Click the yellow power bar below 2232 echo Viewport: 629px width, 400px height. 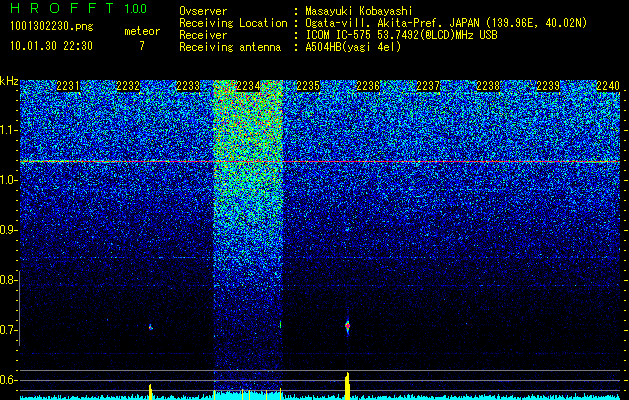[150, 392]
